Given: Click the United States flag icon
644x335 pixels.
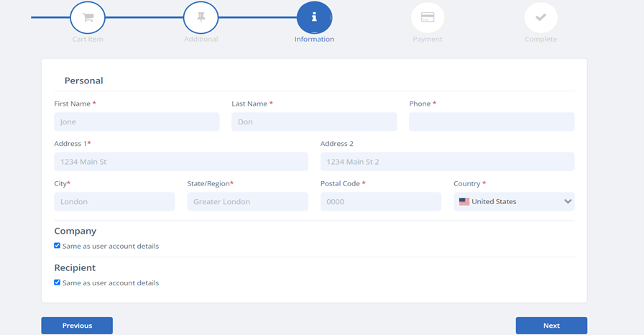Looking at the screenshot, I should click(x=464, y=202).
